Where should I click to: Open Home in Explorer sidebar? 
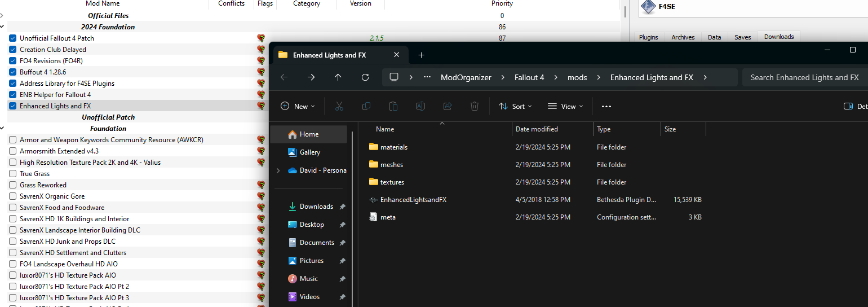[x=308, y=134]
